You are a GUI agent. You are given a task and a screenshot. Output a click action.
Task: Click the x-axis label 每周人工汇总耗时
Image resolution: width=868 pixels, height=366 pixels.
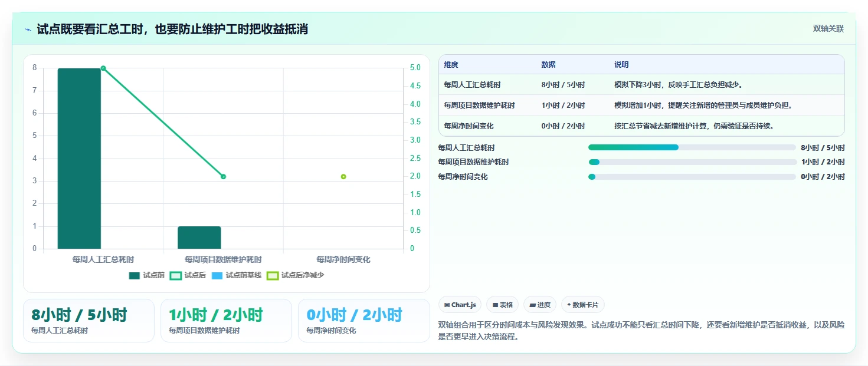pos(103,259)
